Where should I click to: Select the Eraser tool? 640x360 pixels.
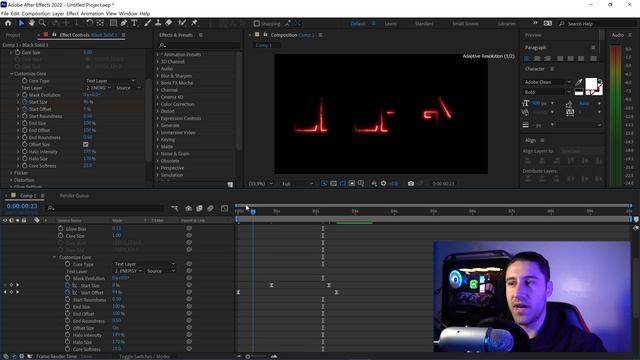click(x=169, y=23)
